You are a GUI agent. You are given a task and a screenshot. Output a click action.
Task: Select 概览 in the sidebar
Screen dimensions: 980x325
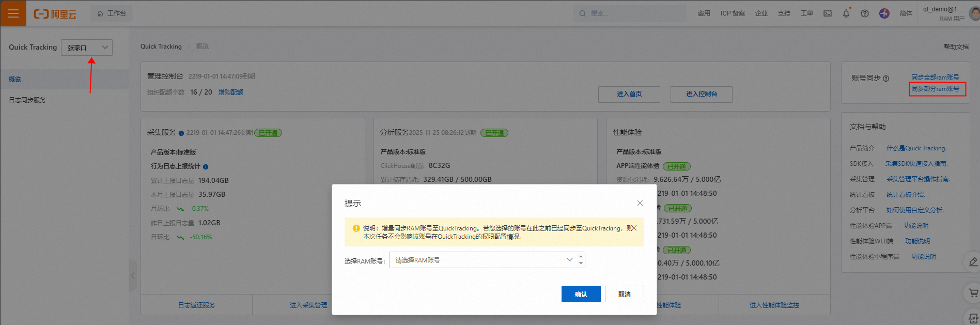coord(65,79)
